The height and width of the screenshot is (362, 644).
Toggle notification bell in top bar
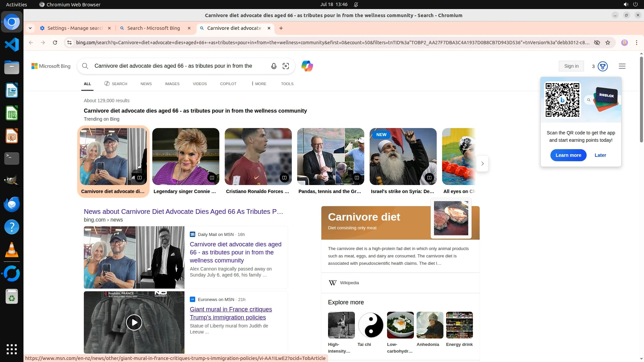click(x=356, y=4)
